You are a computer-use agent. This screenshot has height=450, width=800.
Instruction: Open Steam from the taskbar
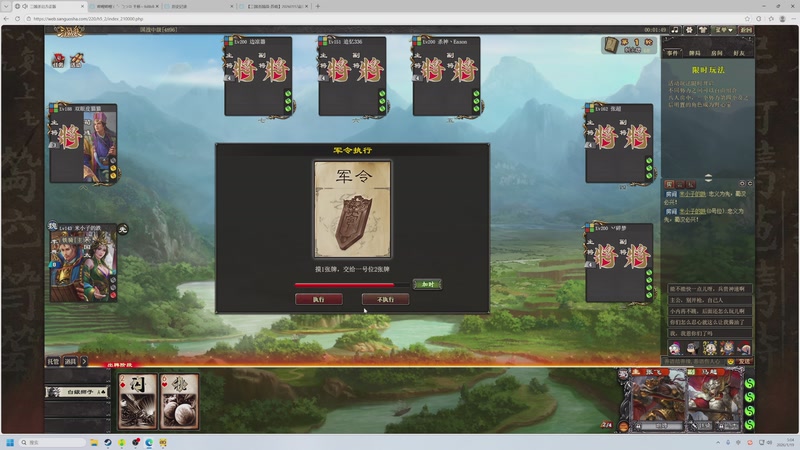click(108, 442)
